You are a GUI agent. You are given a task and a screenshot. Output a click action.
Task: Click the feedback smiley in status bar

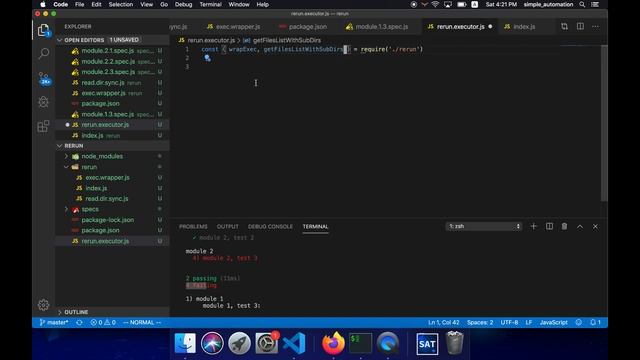pyautogui.click(x=579, y=322)
